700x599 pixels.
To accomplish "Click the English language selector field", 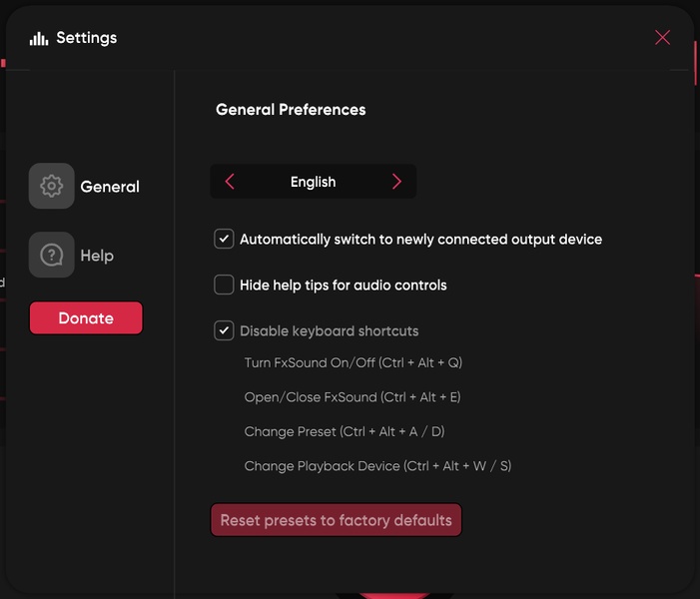I will click(313, 182).
